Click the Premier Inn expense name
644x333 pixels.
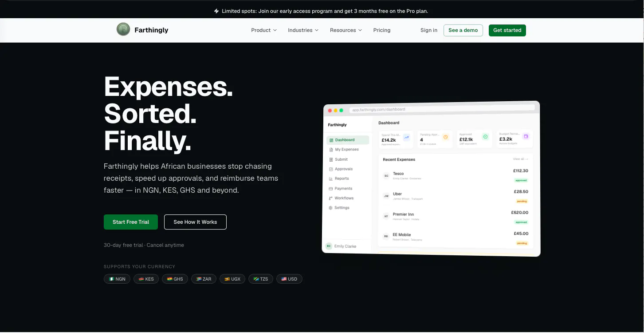click(x=403, y=214)
